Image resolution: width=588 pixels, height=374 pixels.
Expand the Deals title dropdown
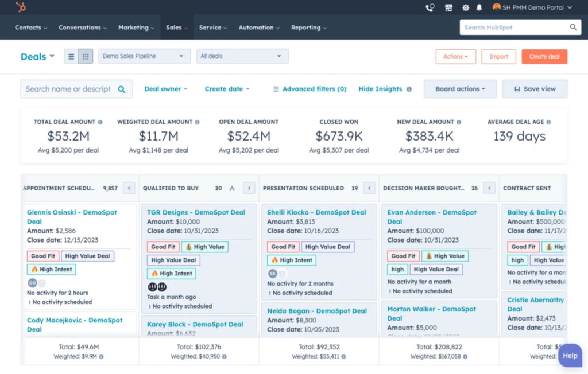pos(37,57)
